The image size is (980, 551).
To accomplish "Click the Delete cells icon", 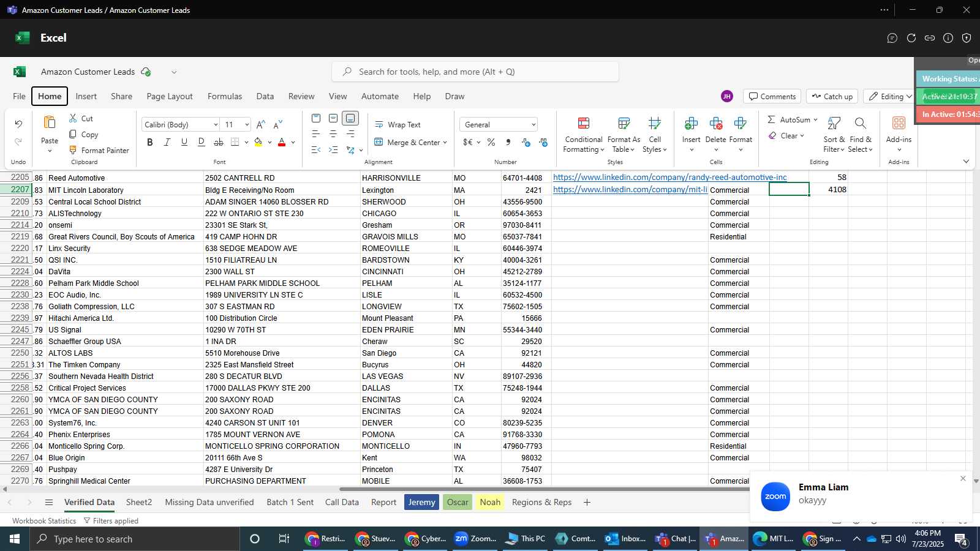I will [x=715, y=124].
